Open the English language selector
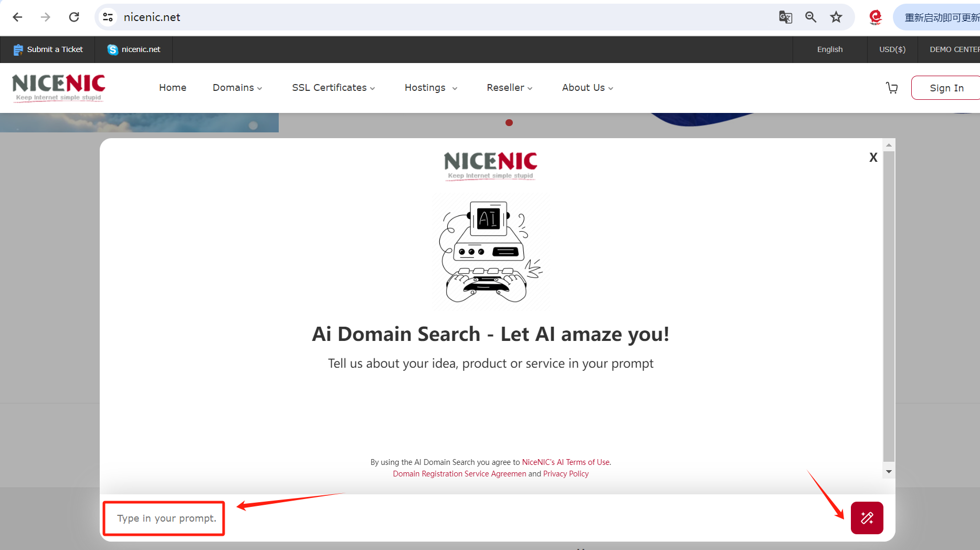This screenshot has height=550, width=980. [x=830, y=49]
